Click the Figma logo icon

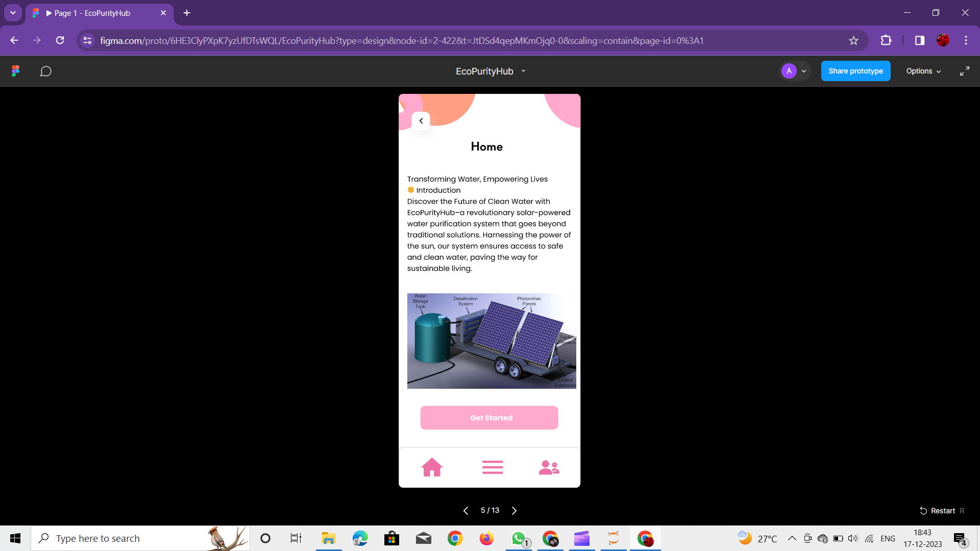(15, 71)
